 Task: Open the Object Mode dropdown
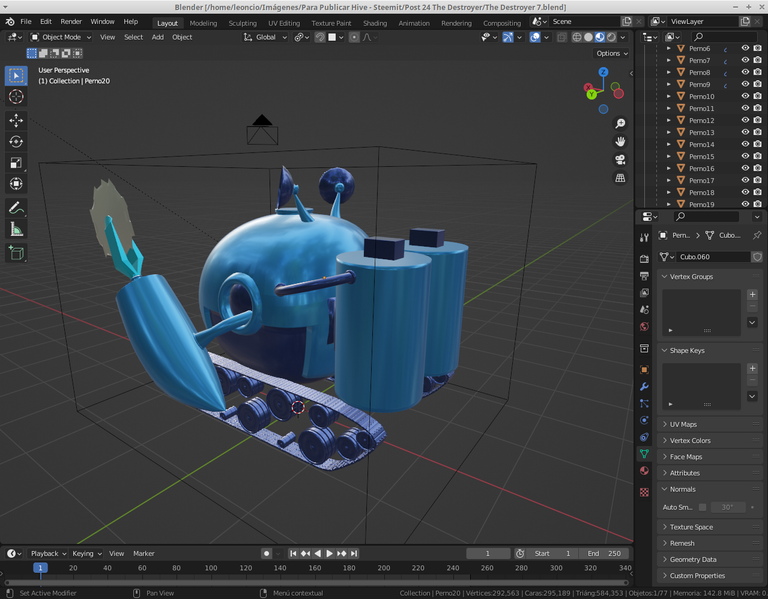point(61,37)
